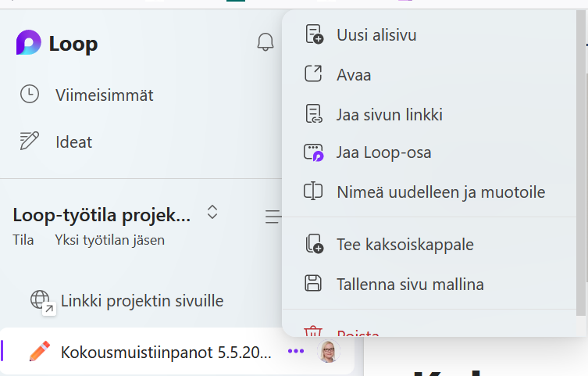Viewport: 588px width, 376px height.
Task: Select Uusi alisivu from the menu
Action: click(376, 34)
